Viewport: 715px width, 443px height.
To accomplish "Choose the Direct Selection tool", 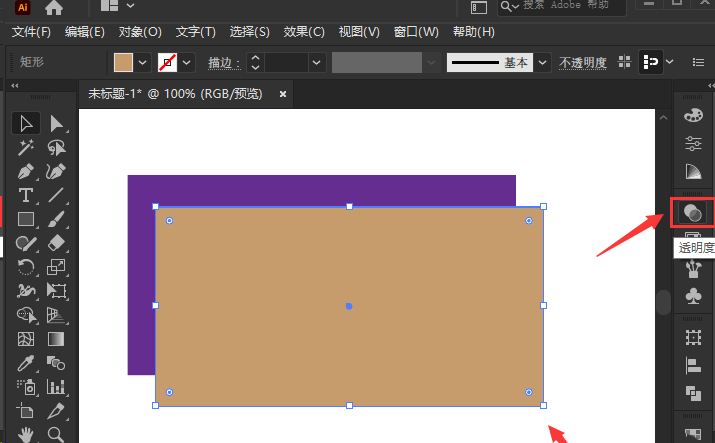I will [x=57, y=124].
